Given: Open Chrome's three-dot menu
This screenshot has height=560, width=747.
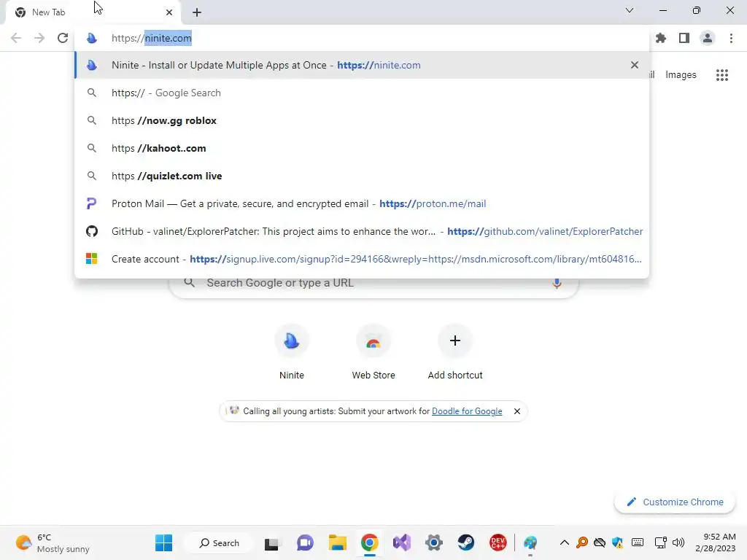Looking at the screenshot, I should point(731,38).
